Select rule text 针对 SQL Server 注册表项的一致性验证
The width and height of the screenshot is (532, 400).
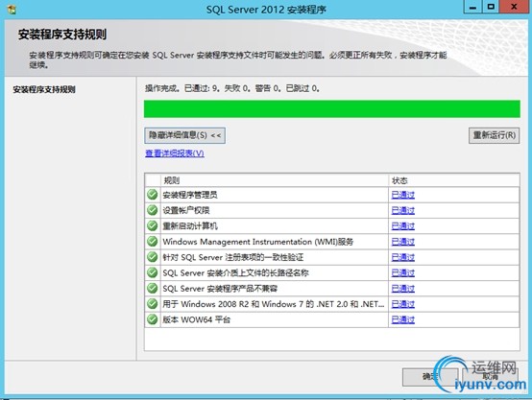232,257
